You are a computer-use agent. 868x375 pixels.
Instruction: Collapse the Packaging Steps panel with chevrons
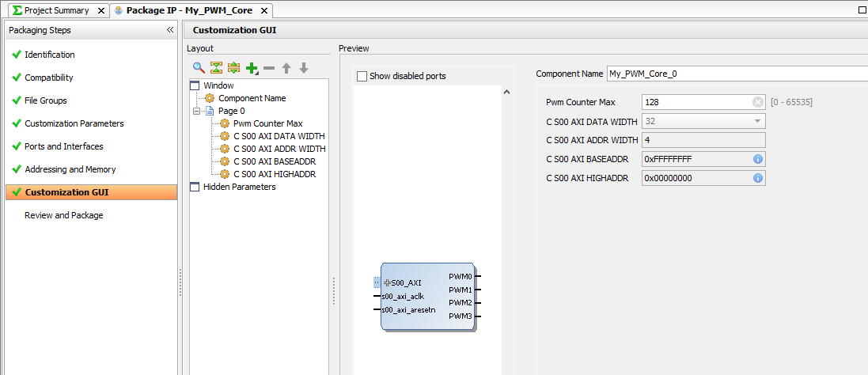170,30
